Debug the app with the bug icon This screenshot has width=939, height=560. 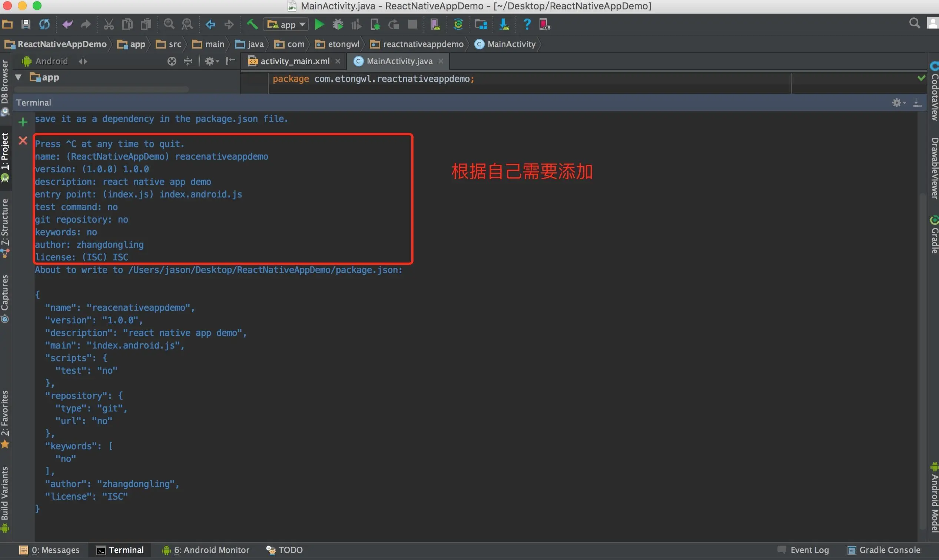pyautogui.click(x=338, y=24)
